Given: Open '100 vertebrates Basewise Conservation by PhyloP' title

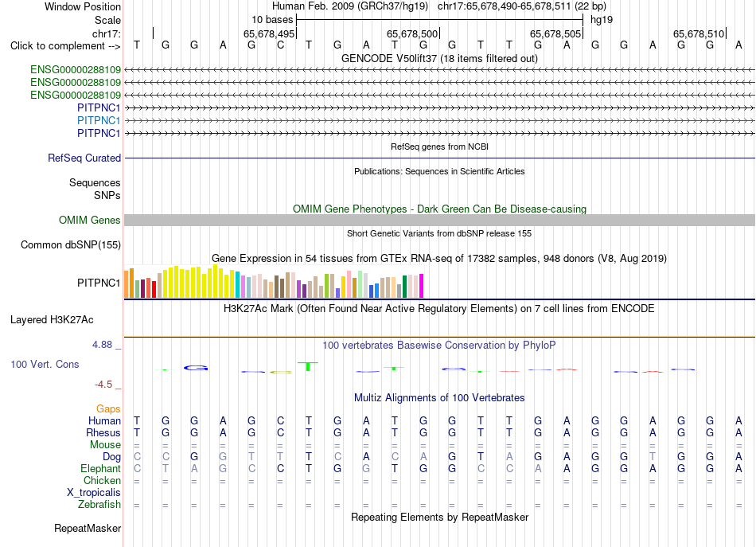Looking at the screenshot, I should 439,346.
